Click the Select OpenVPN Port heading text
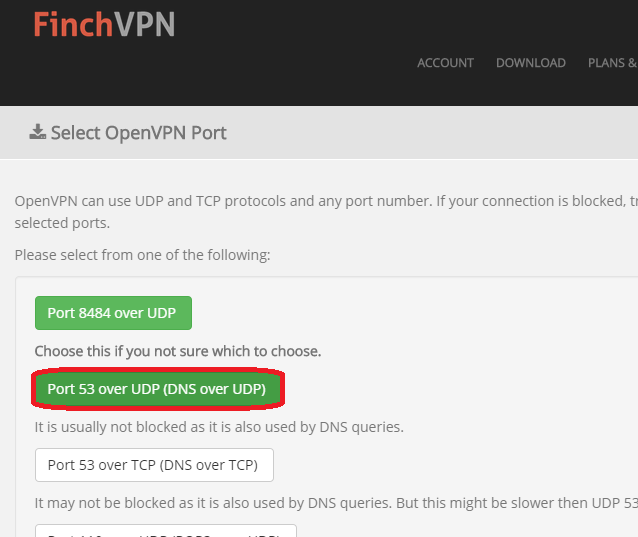This screenshot has width=638, height=537. point(138,133)
